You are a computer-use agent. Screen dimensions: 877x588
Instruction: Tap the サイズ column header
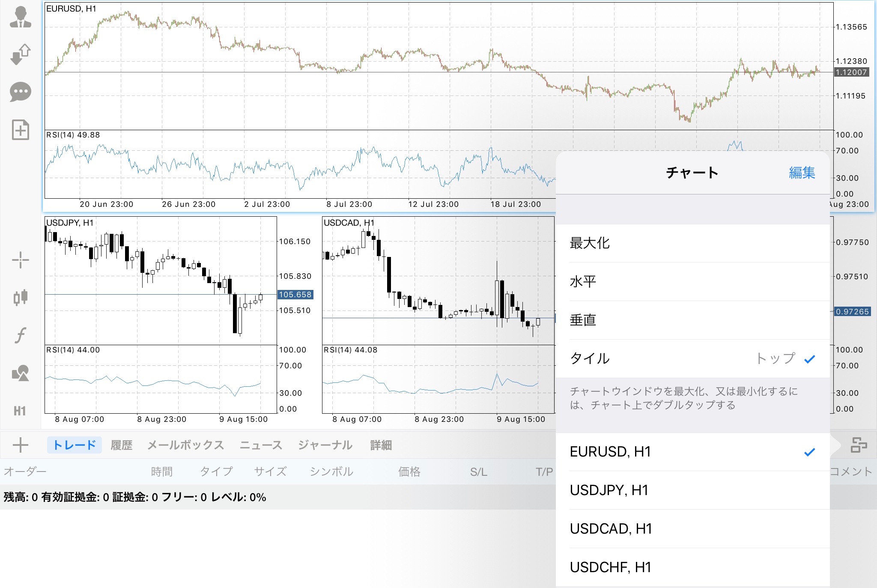tap(270, 472)
